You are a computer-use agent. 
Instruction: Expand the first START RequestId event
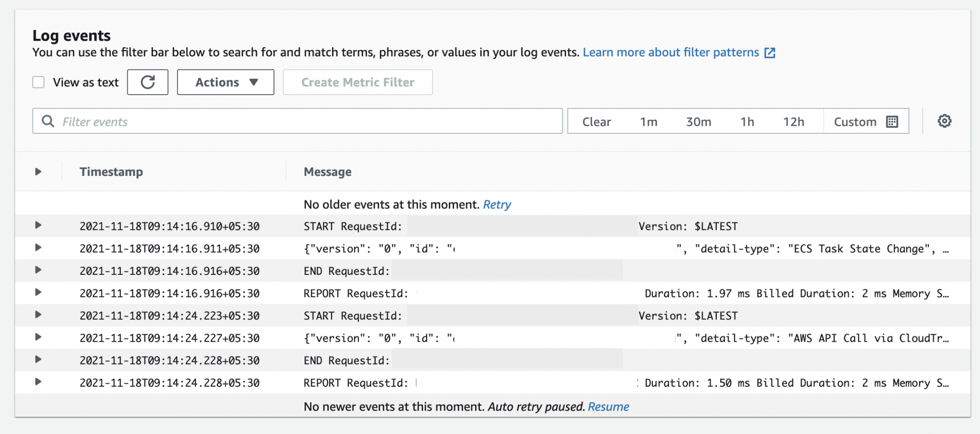tap(38, 226)
